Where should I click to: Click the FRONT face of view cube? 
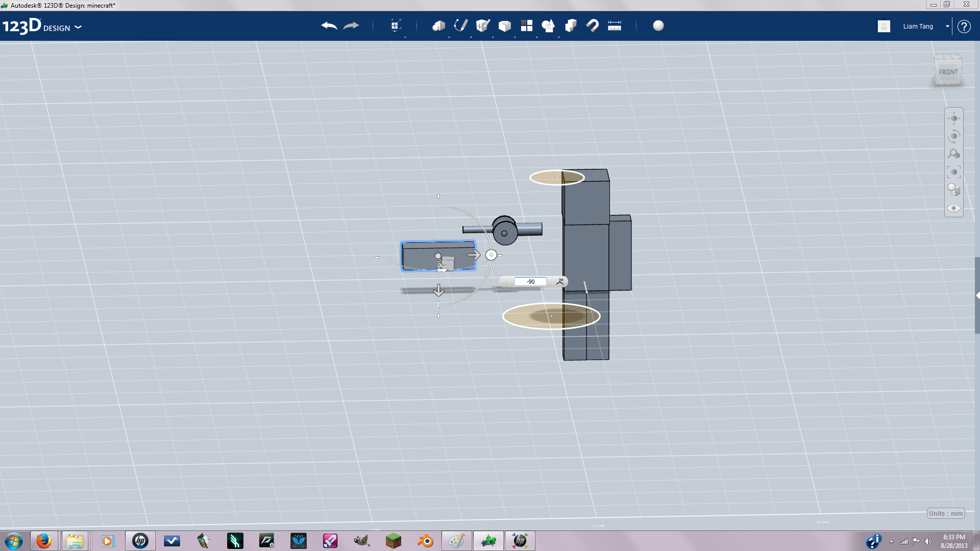coord(948,72)
